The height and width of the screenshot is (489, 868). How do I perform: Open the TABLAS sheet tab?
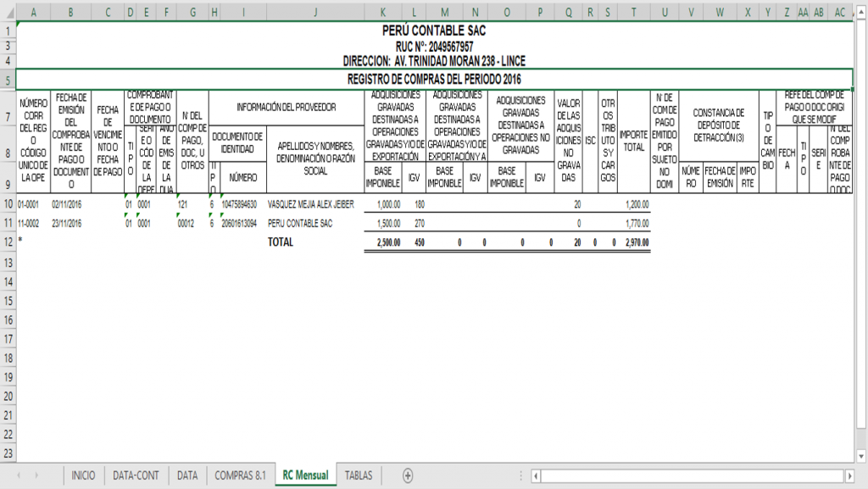coord(359,475)
